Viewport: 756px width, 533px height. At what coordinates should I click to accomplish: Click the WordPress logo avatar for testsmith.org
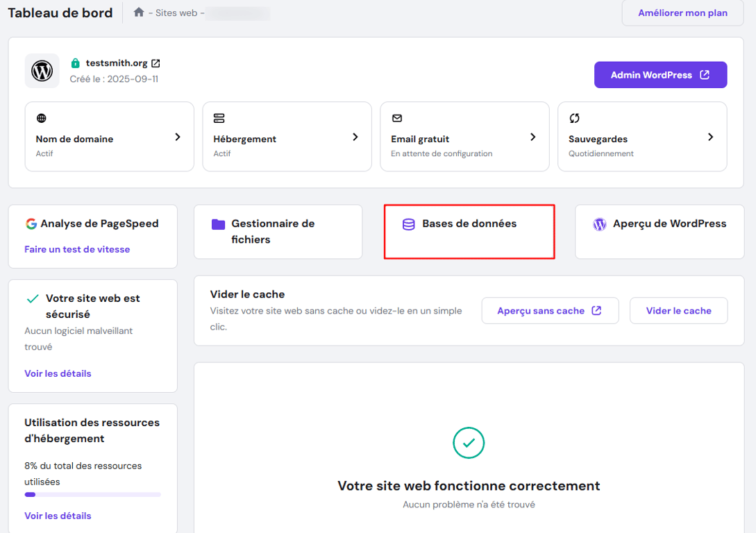(x=42, y=69)
